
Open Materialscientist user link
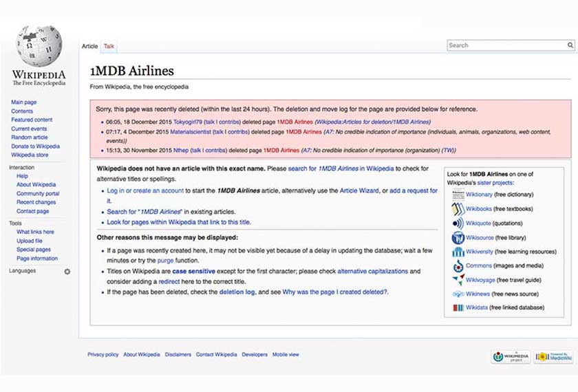191,131
